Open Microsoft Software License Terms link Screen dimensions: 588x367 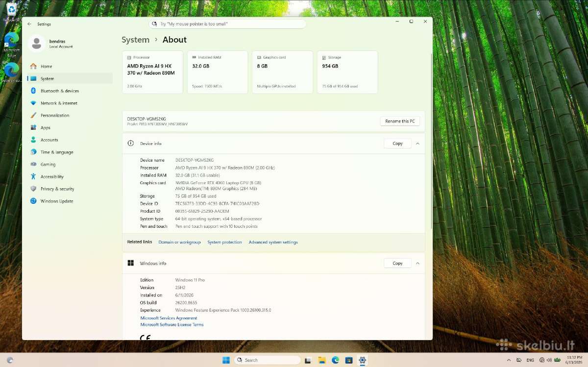pos(171,324)
